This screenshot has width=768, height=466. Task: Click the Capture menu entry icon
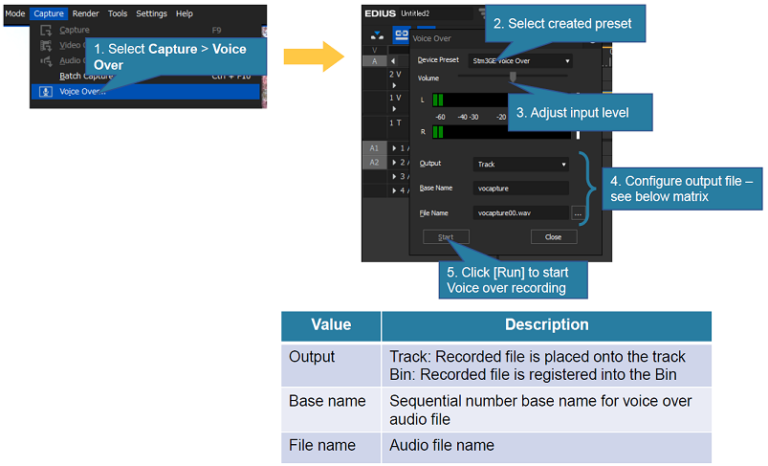(x=46, y=30)
